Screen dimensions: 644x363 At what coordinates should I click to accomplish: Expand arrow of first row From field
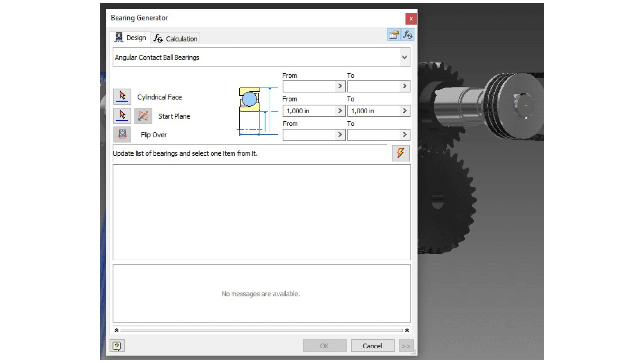click(340, 86)
